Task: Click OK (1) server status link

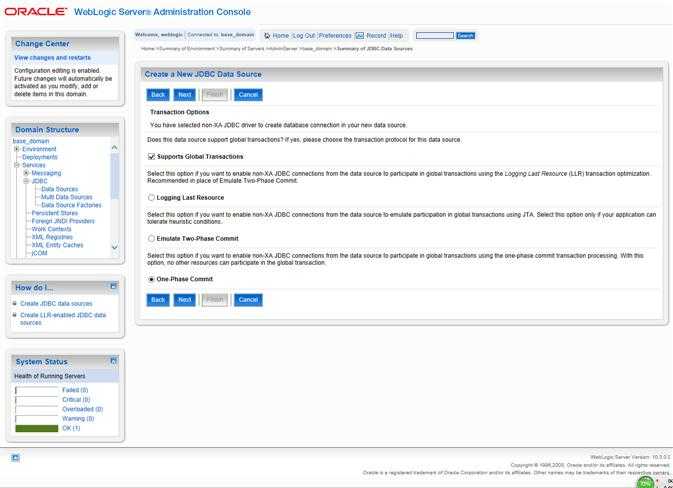Action: (x=71, y=428)
